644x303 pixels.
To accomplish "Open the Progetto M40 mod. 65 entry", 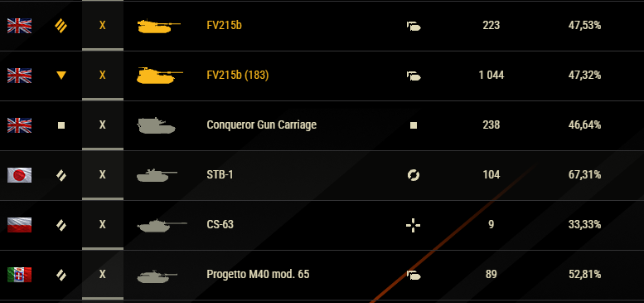I will click(258, 274).
